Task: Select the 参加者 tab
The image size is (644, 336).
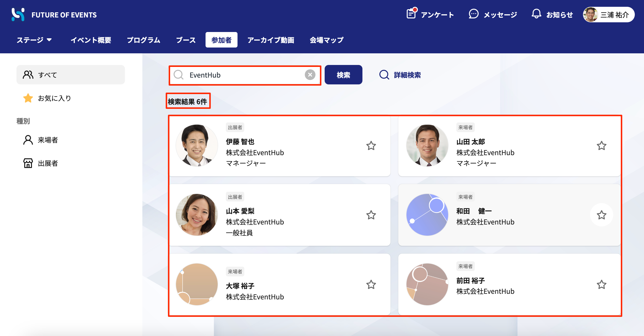Action: tap(221, 40)
